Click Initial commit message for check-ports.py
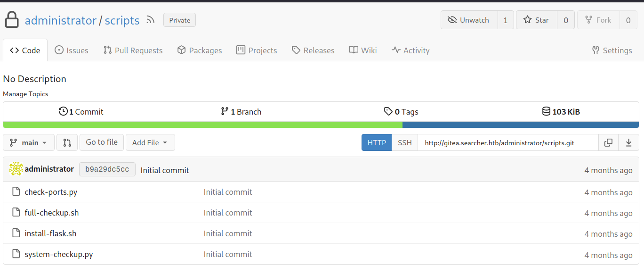The width and height of the screenshot is (644, 266). click(228, 192)
